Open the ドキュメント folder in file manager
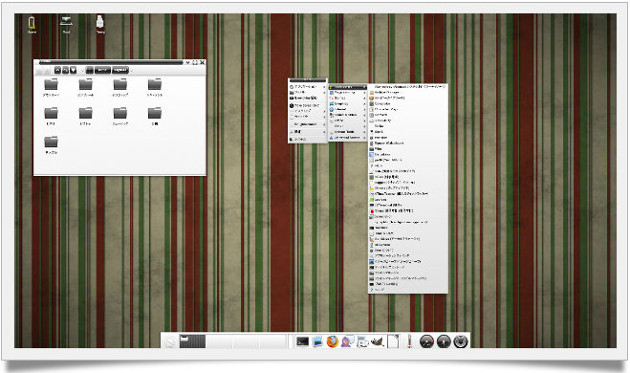This screenshot has height=373, width=630. point(155,88)
